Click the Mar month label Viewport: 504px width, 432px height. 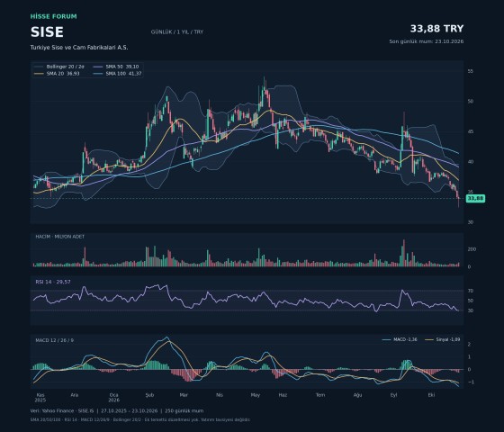(x=184, y=395)
